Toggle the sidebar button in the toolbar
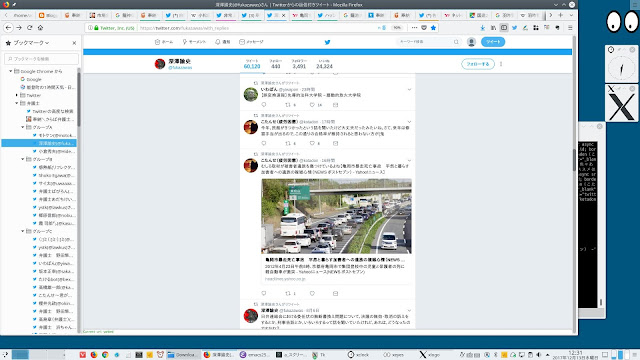The image size is (640, 360). [x=504, y=28]
